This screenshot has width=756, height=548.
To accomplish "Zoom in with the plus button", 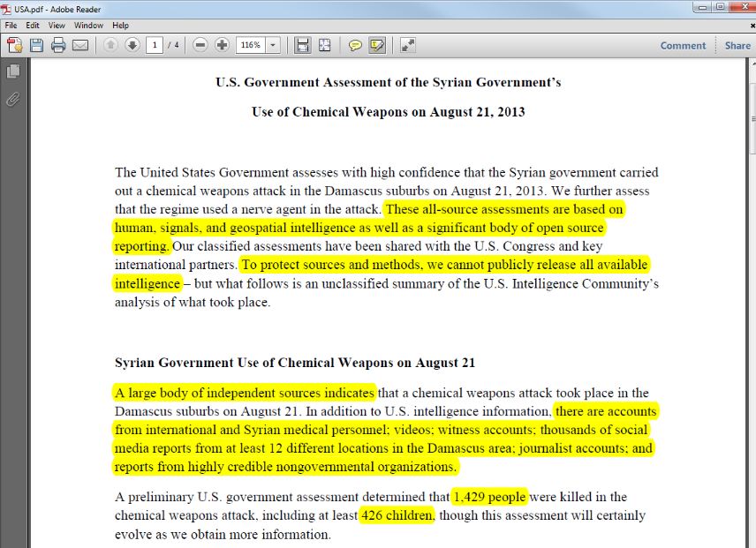I will tap(222, 45).
